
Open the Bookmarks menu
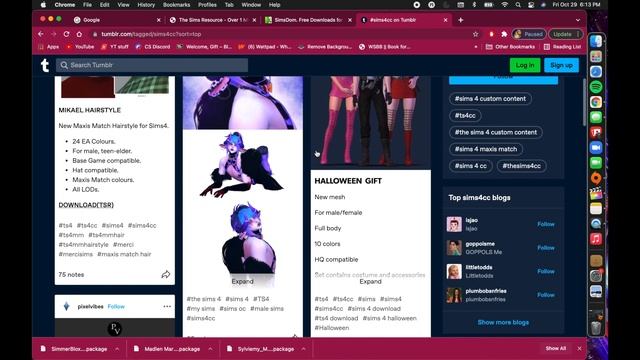pyautogui.click(x=176, y=5)
